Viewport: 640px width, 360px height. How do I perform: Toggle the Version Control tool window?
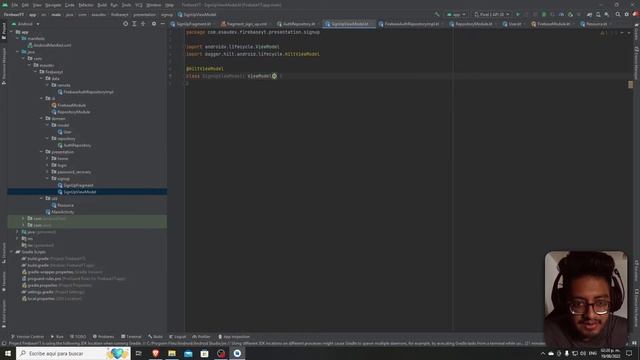(x=27, y=337)
